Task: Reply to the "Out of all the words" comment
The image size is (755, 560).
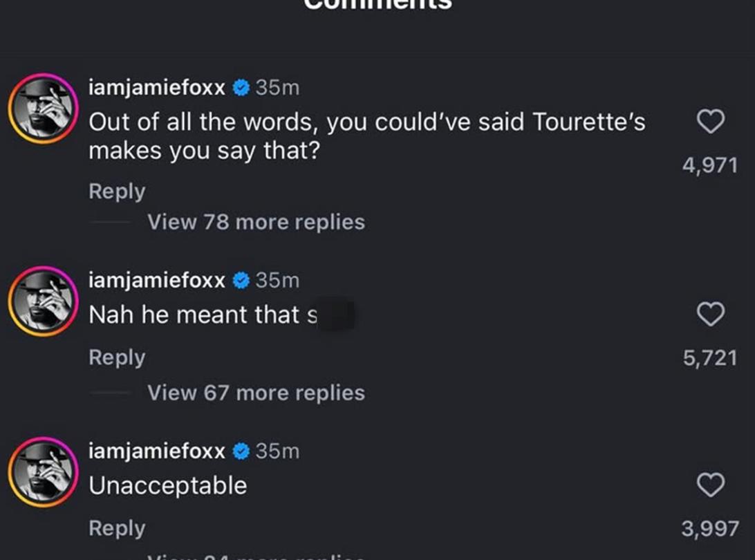Action: coord(117,192)
